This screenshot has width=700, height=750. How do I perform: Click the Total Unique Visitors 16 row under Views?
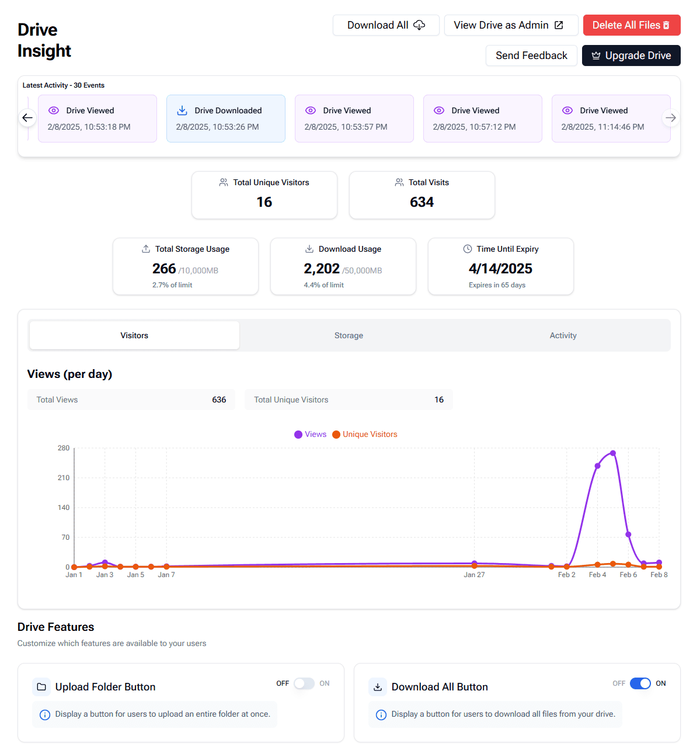(349, 400)
